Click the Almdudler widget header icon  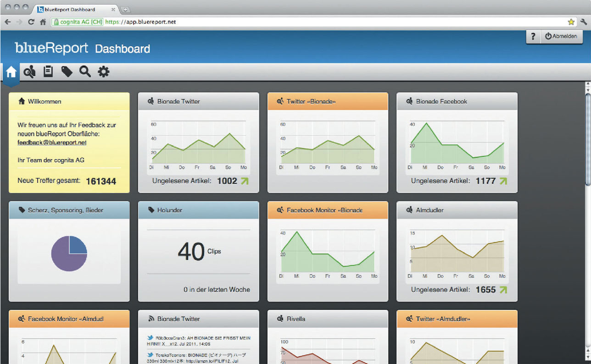[409, 210]
